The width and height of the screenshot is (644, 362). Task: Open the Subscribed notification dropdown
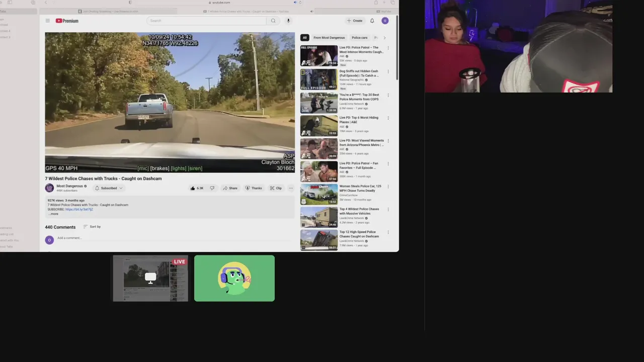tap(109, 188)
